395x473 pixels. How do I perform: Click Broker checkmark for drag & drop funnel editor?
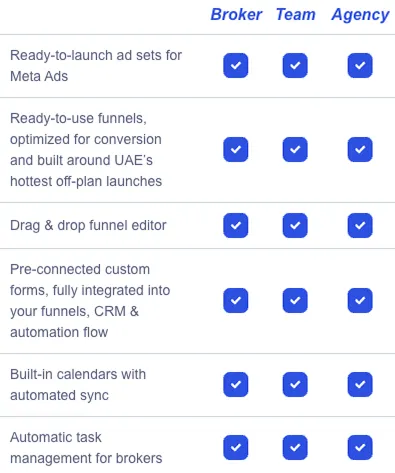(x=236, y=225)
